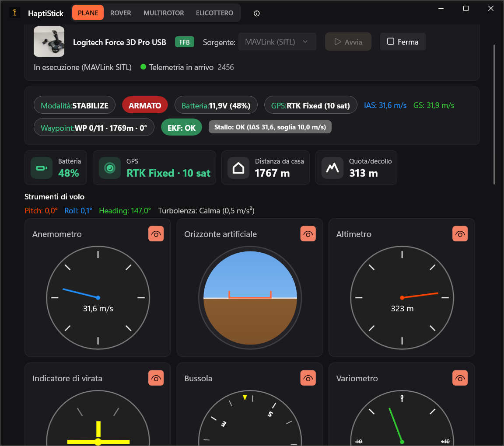Viewport: 504px width, 446px height.
Task: Maximize the HaptiStick window
Action: [466, 9]
